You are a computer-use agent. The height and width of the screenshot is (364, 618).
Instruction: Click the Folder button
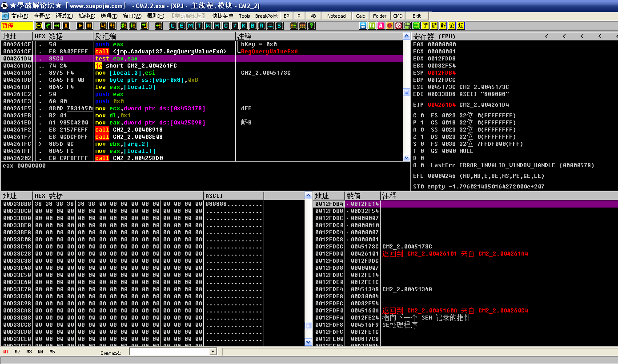(380, 16)
